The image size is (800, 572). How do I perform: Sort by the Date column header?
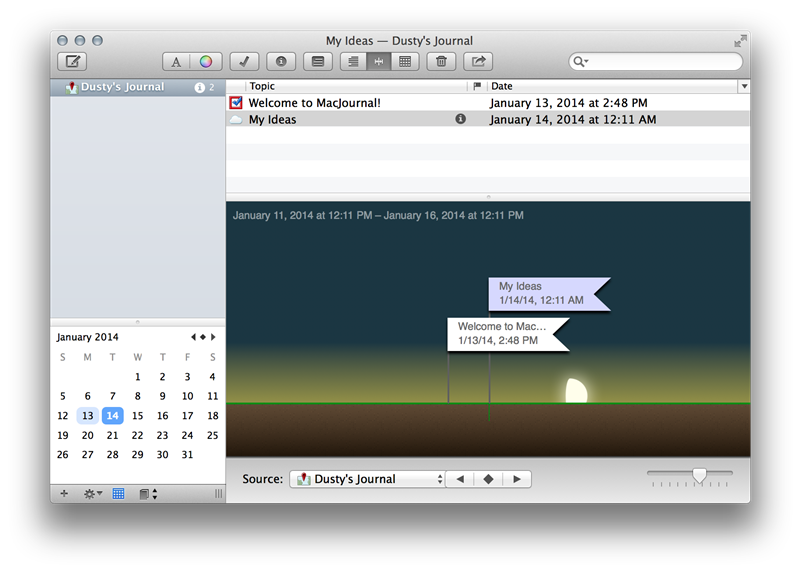click(x=612, y=86)
